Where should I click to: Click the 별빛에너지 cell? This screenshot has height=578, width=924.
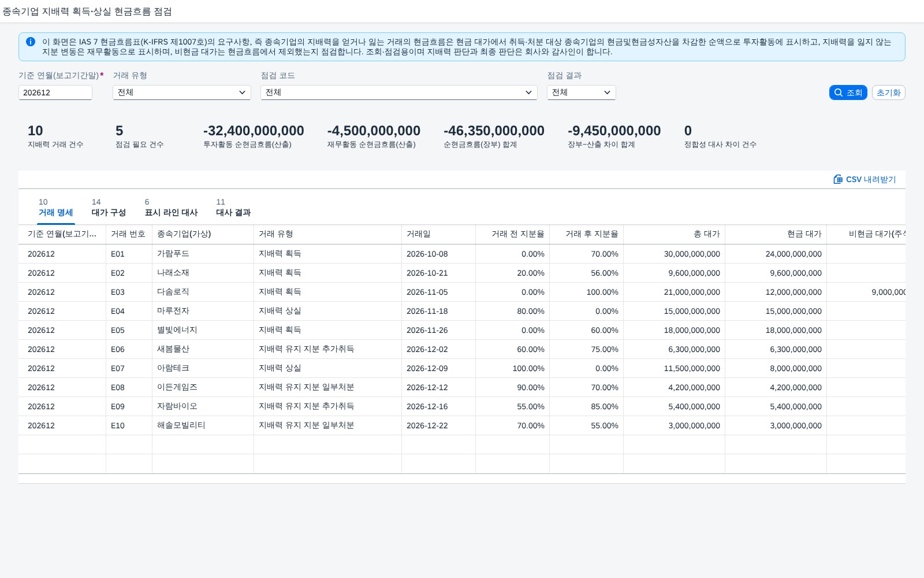click(203, 330)
